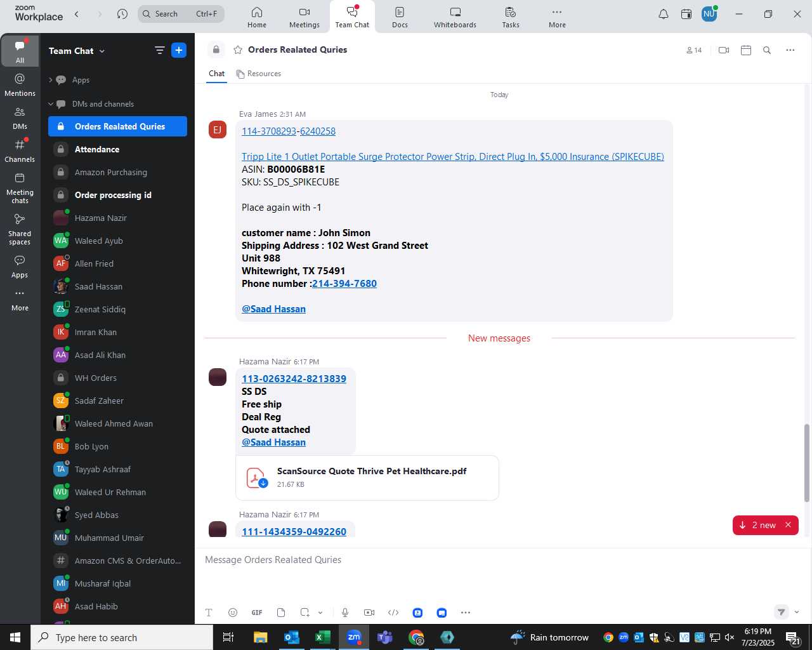Click the top Search box
This screenshot has height=650, width=812.
coord(181,14)
